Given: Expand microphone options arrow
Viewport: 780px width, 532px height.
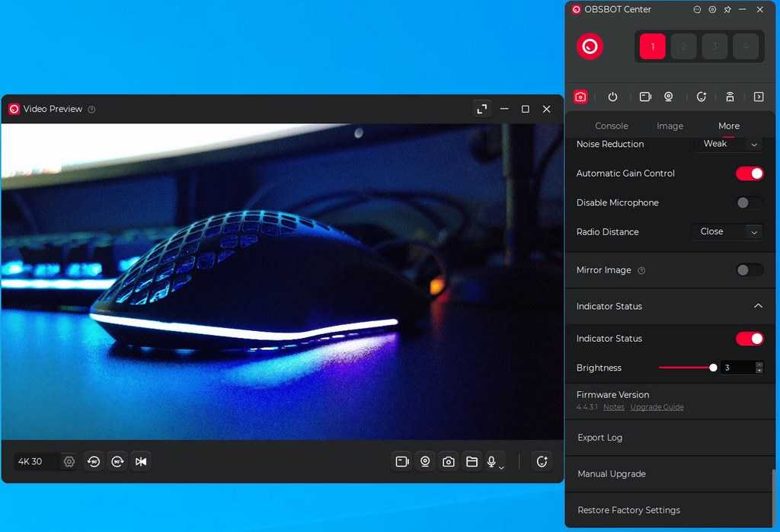Looking at the screenshot, I should [x=501, y=468].
